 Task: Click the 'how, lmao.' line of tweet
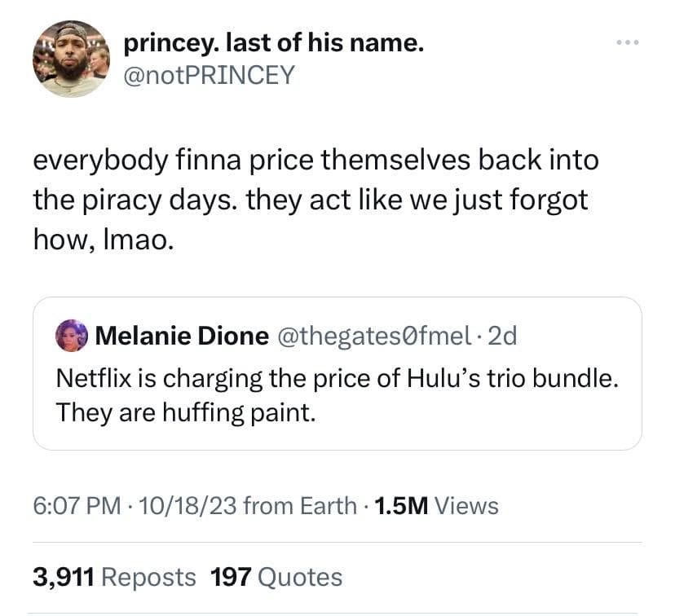(103, 240)
